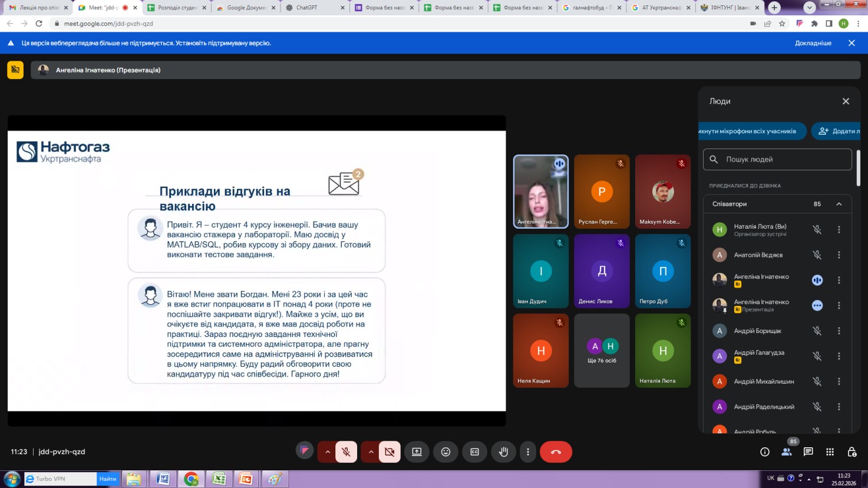The width and height of the screenshot is (868, 488).
Task: Reload the Meet page
Action: point(39,24)
